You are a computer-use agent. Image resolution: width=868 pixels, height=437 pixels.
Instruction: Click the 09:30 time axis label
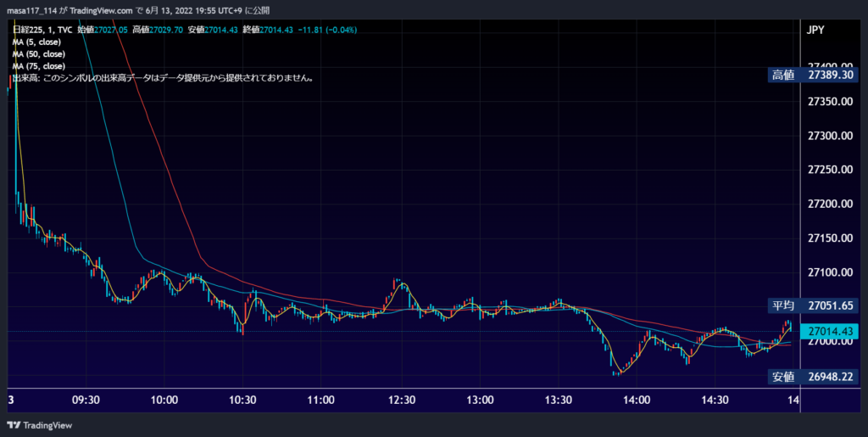[x=86, y=400]
